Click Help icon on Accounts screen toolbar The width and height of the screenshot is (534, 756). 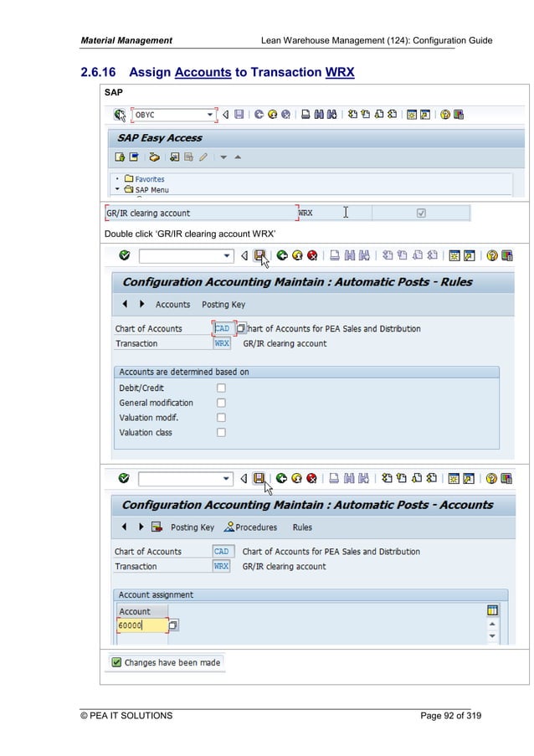tap(491, 478)
